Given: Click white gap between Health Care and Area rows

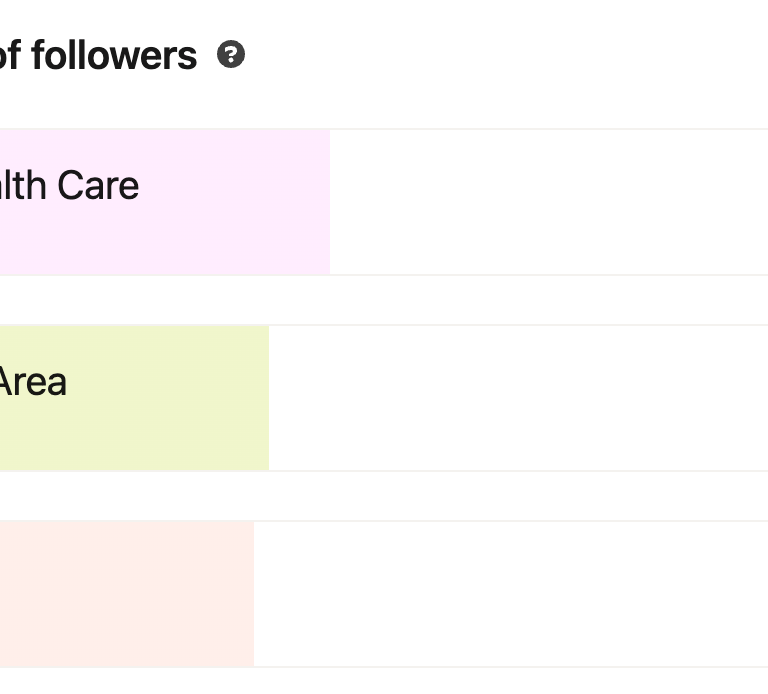Looking at the screenshot, I should coord(384,299).
